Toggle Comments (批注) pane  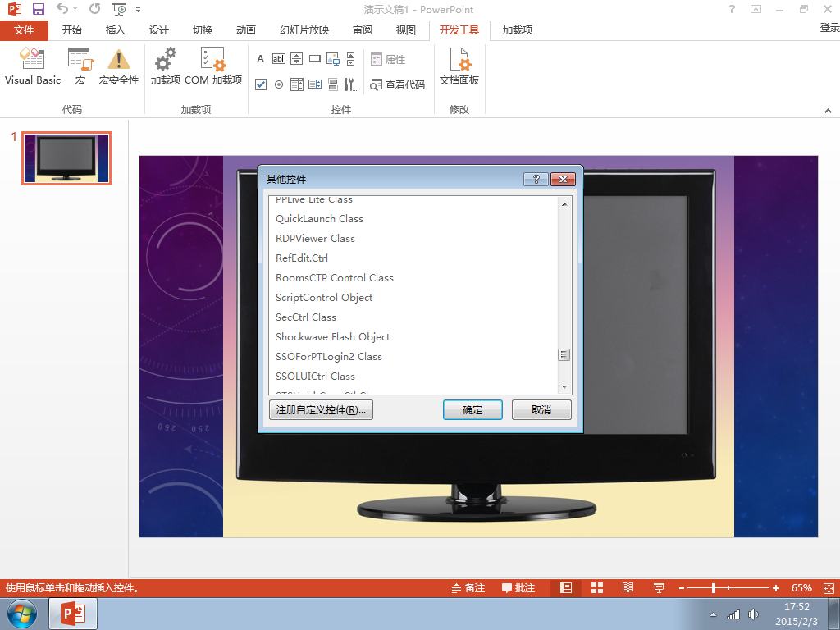pyautogui.click(x=518, y=587)
